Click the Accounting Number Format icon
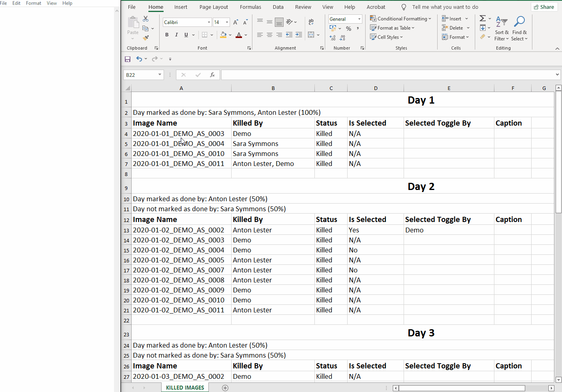Screen dimensions: 562x392 pyautogui.click(x=333, y=28)
